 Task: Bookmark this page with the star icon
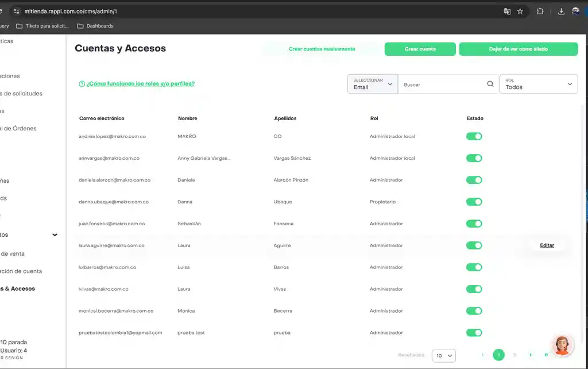(x=520, y=11)
